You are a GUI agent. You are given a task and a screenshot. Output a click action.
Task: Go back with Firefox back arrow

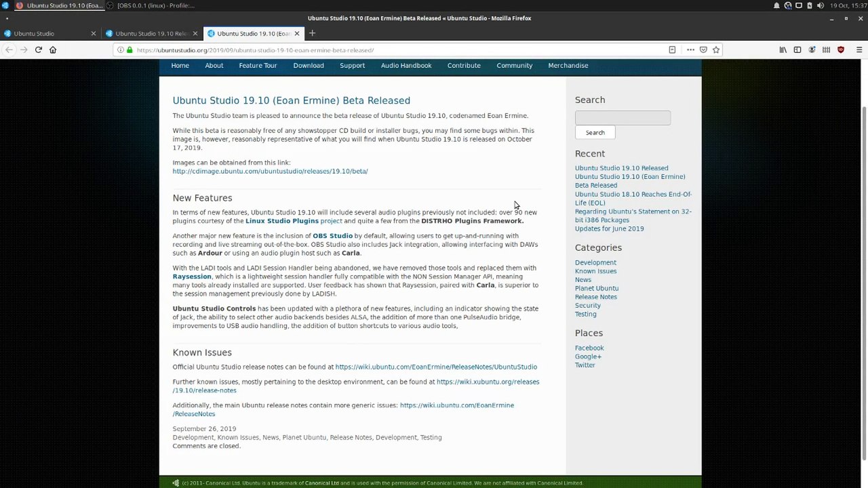coord(9,49)
